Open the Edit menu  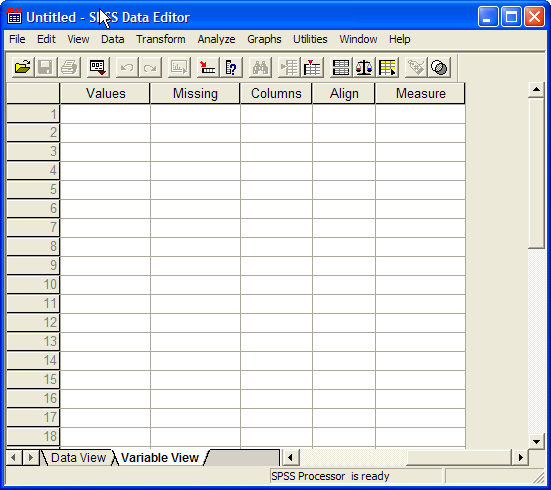tap(46, 39)
